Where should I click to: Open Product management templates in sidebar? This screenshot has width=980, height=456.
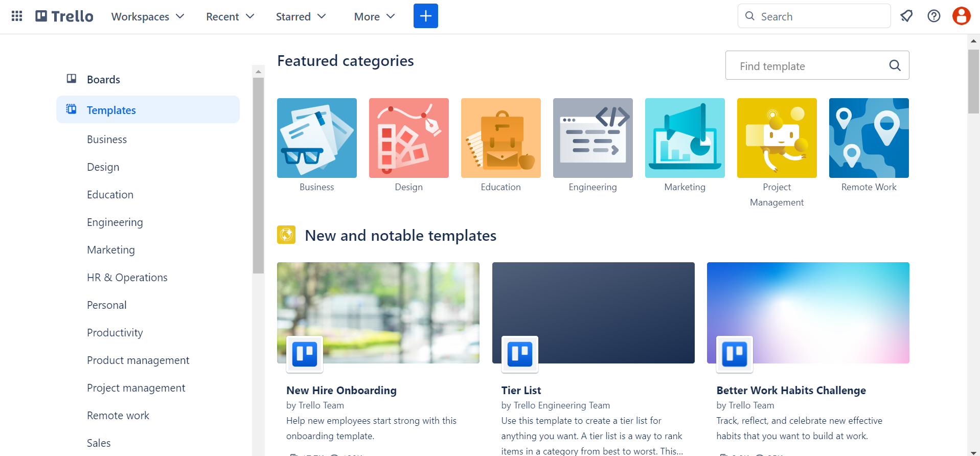click(138, 360)
